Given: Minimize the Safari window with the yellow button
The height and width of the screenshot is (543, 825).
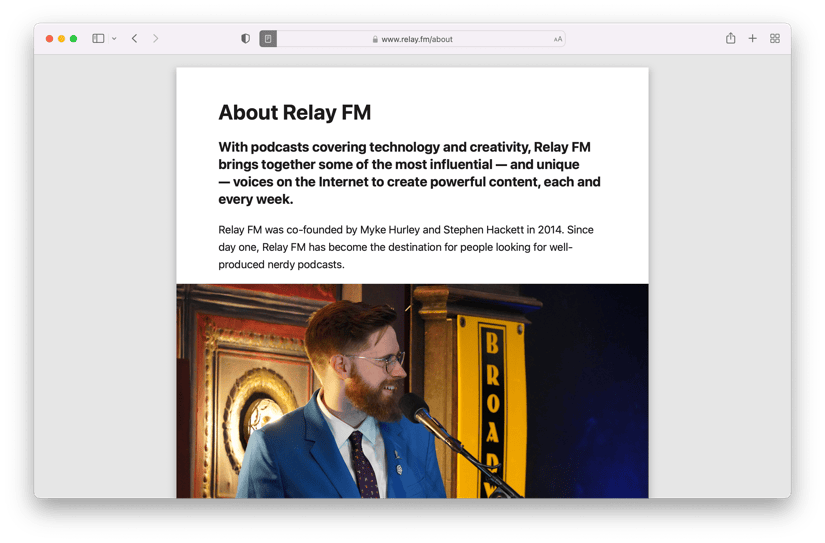Looking at the screenshot, I should click(62, 38).
